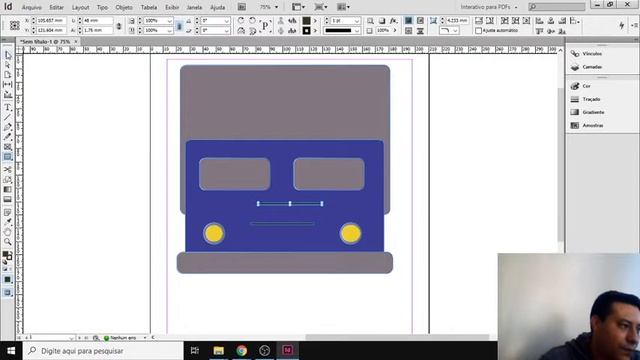Select the Selection tool arrow
Image resolution: width=640 pixels, height=360 pixels.
pyautogui.click(x=8, y=56)
